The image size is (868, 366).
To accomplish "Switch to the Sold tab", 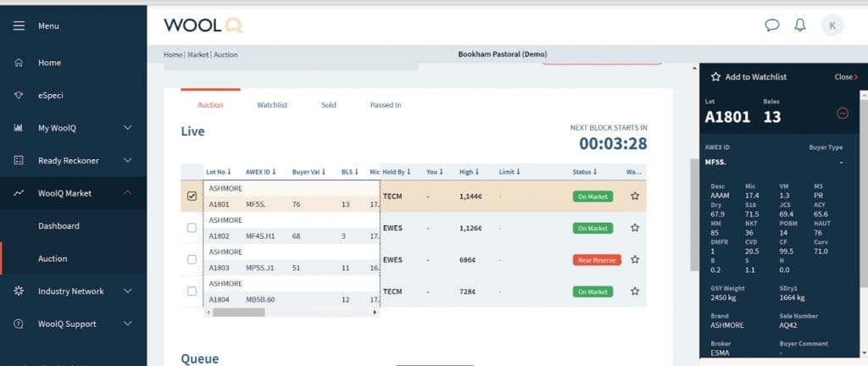I will (329, 105).
